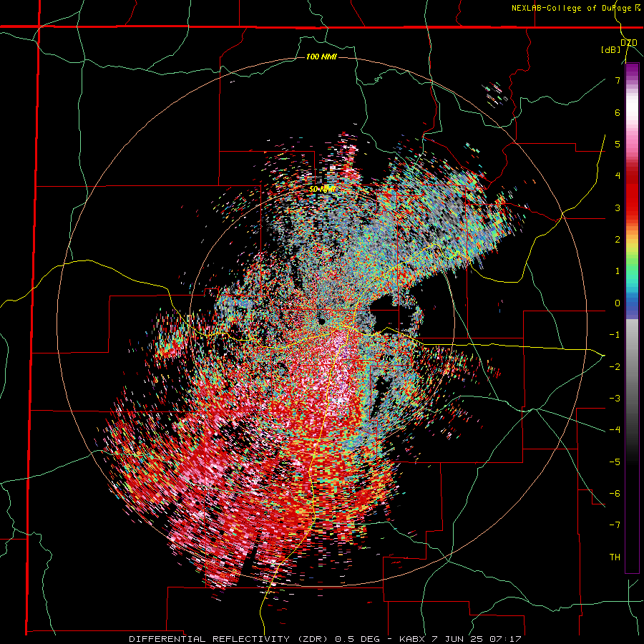Click the red band of the color bar
Screen dimensions: 644x644
point(632,193)
